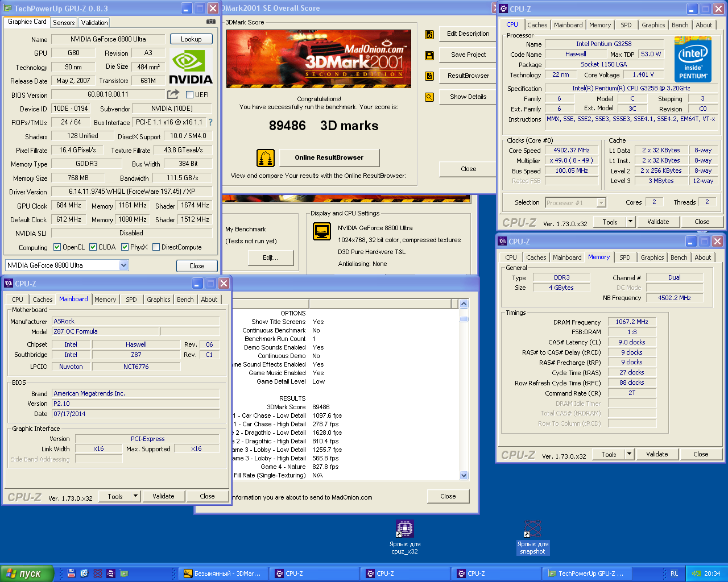Image resolution: width=728 pixels, height=582 pixels.
Task: Click the scroll up arrow in results list
Action: click(464, 304)
